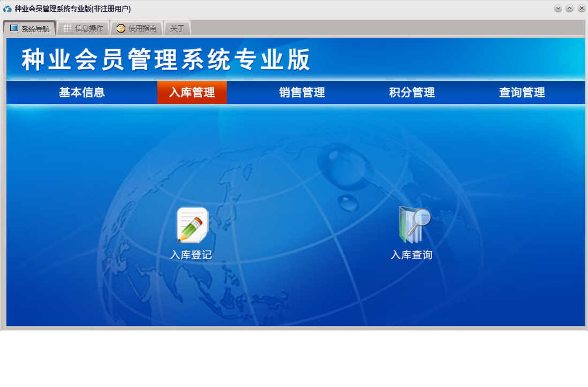Choose 查询管理 from the navigation bar
The width and height of the screenshot is (588, 387).
[x=522, y=93]
